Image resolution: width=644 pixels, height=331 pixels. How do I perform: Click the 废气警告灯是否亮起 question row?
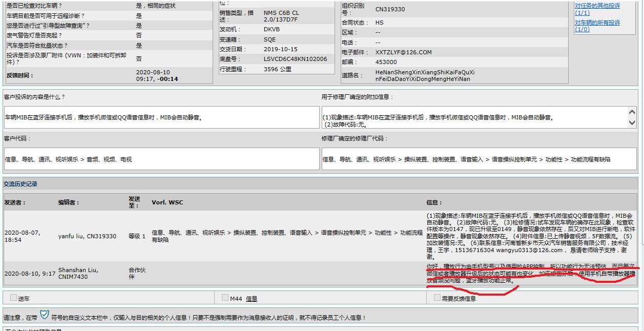[x=108, y=35]
